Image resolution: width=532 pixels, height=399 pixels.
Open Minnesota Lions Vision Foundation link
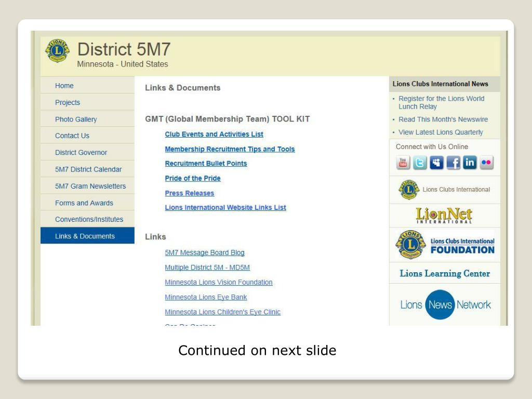pyautogui.click(x=219, y=282)
